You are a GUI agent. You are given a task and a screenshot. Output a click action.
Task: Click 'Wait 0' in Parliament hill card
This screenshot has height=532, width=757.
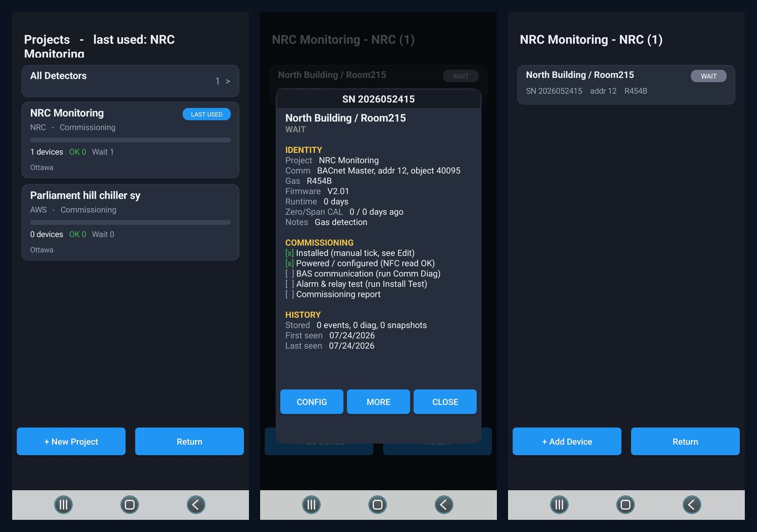[103, 234]
